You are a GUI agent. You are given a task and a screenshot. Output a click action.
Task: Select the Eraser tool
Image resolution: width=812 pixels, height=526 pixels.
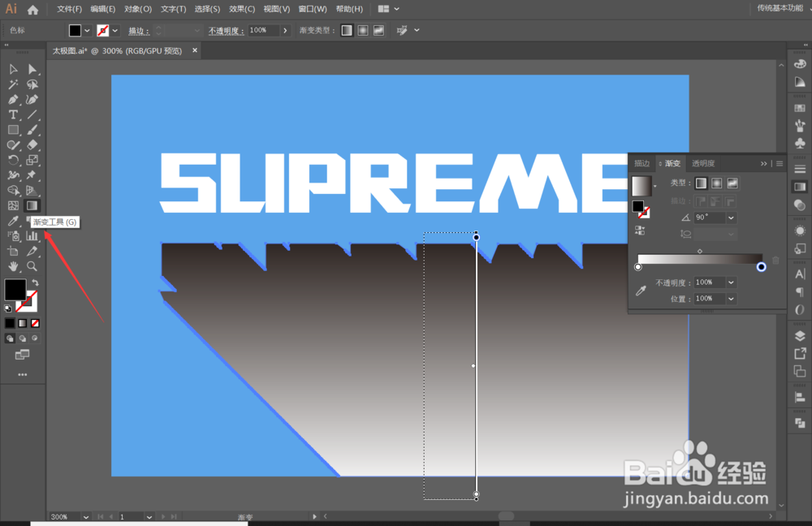click(32, 145)
